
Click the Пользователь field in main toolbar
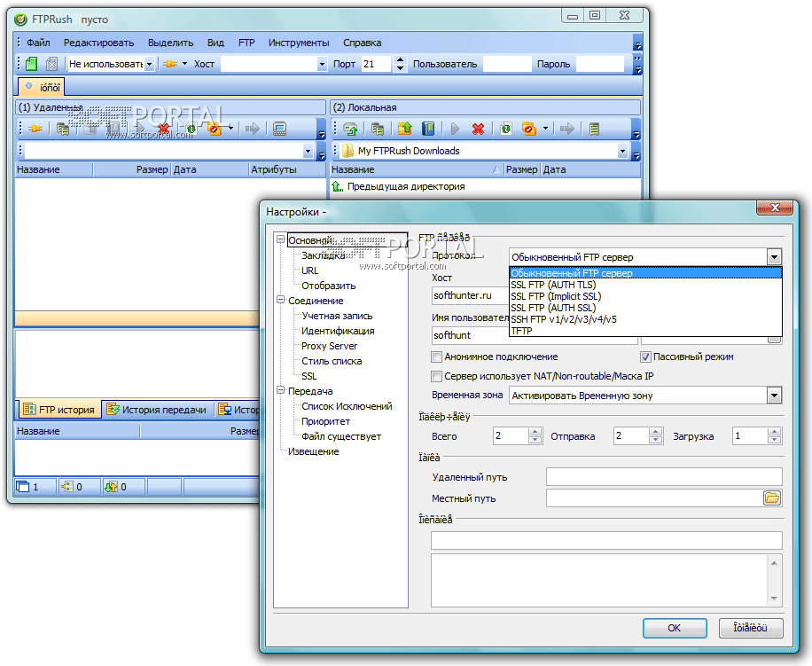point(507,64)
